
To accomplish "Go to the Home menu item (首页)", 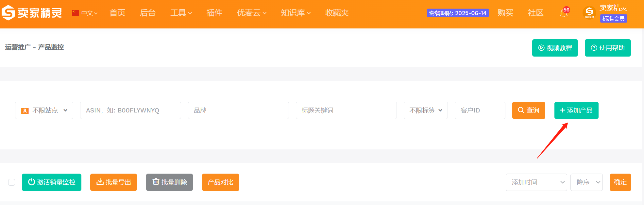I will point(117,13).
